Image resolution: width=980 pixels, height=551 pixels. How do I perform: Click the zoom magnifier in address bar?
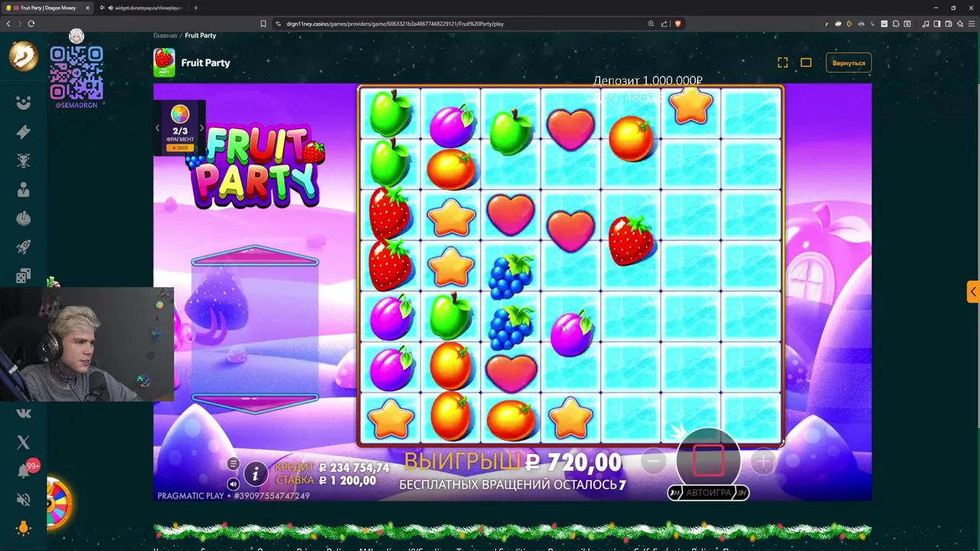(x=651, y=24)
